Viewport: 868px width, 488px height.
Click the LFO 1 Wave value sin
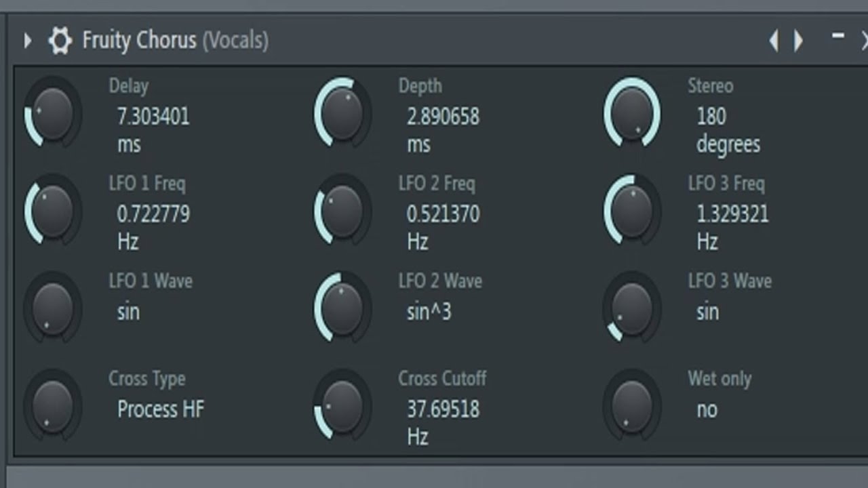tap(128, 312)
